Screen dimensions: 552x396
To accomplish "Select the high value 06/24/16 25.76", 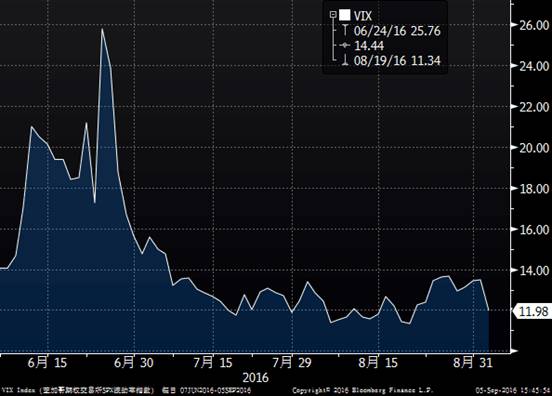I will coord(397,31).
